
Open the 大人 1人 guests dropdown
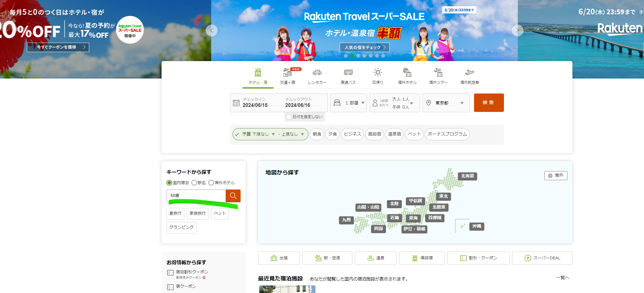(395, 103)
